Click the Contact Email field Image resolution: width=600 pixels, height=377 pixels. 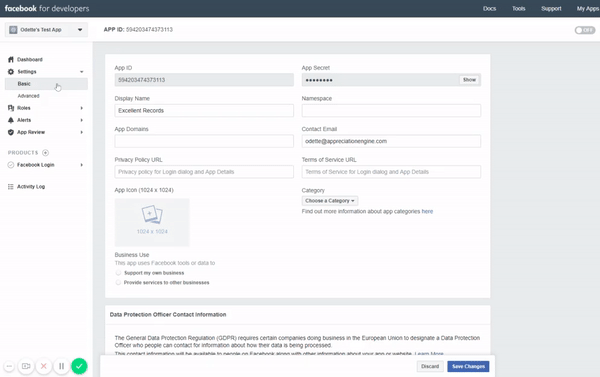391,141
